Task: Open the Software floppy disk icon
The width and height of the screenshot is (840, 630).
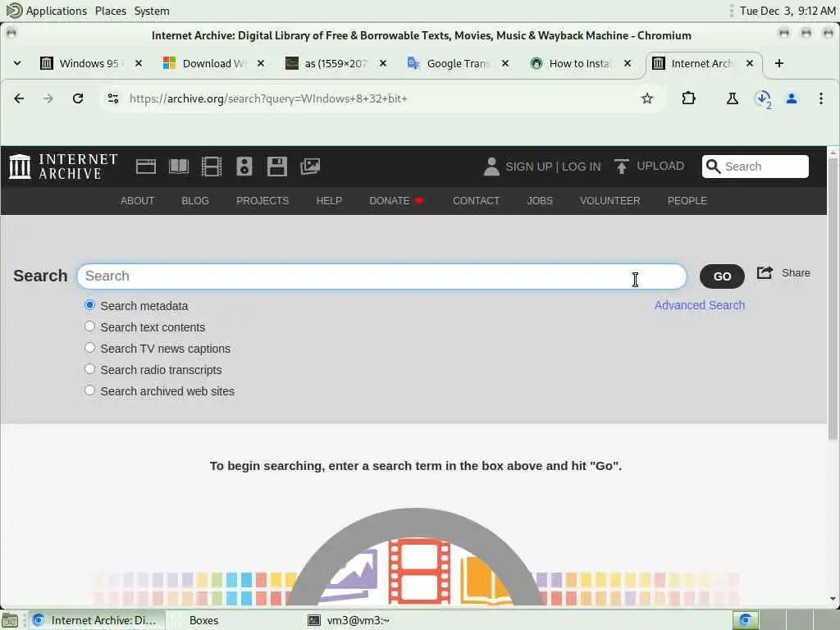Action: [277, 167]
